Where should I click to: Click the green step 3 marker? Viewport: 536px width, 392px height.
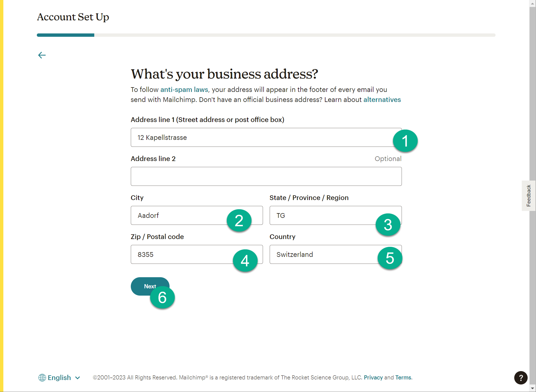pyautogui.click(x=388, y=225)
